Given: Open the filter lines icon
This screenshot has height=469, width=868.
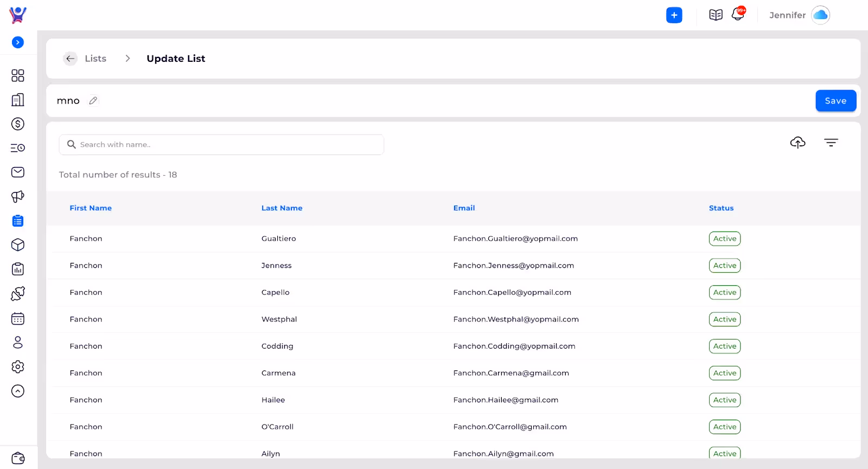Looking at the screenshot, I should pyautogui.click(x=831, y=143).
